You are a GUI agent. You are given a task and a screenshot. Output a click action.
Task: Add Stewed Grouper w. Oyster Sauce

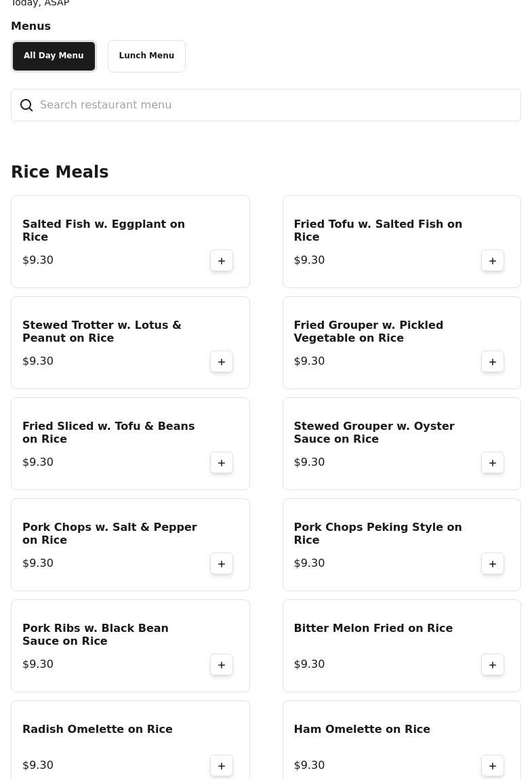click(x=493, y=463)
